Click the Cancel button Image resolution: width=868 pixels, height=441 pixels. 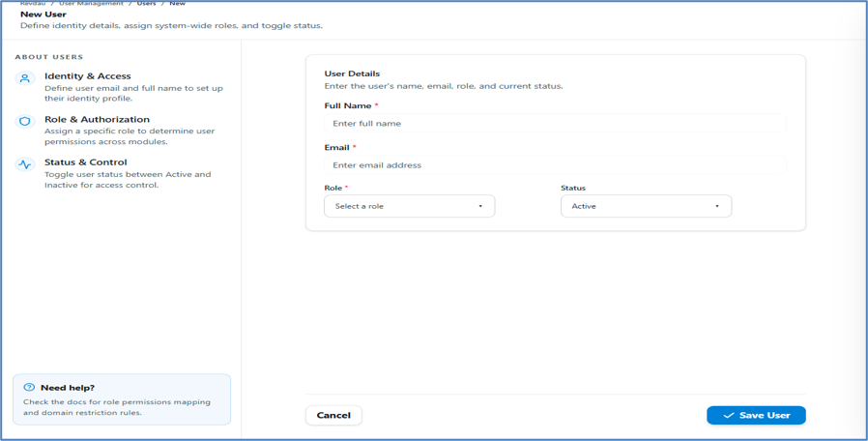[333, 415]
